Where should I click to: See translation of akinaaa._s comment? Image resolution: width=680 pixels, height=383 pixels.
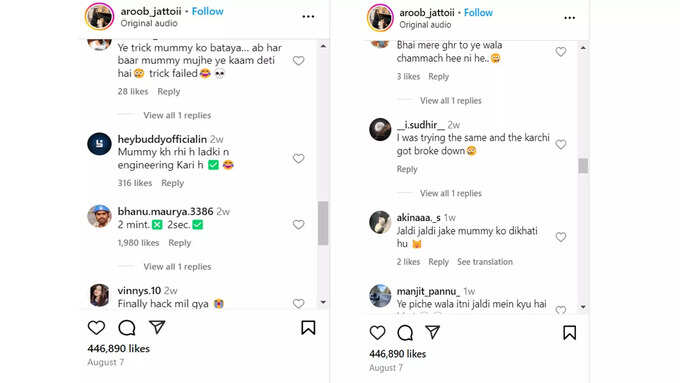485,262
